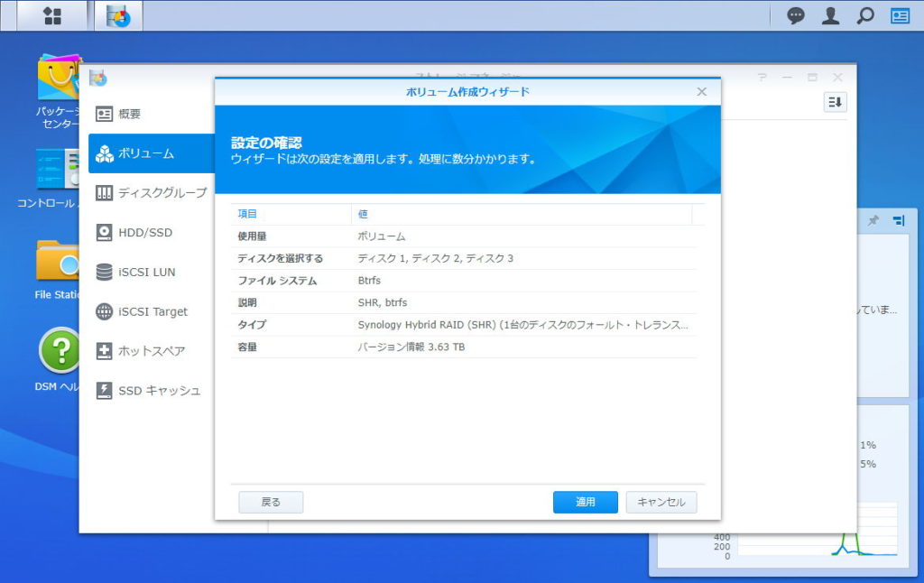The image size is (924, 583).
Task: Click the widget panel dock icon
Action: [x=899, y=220]
